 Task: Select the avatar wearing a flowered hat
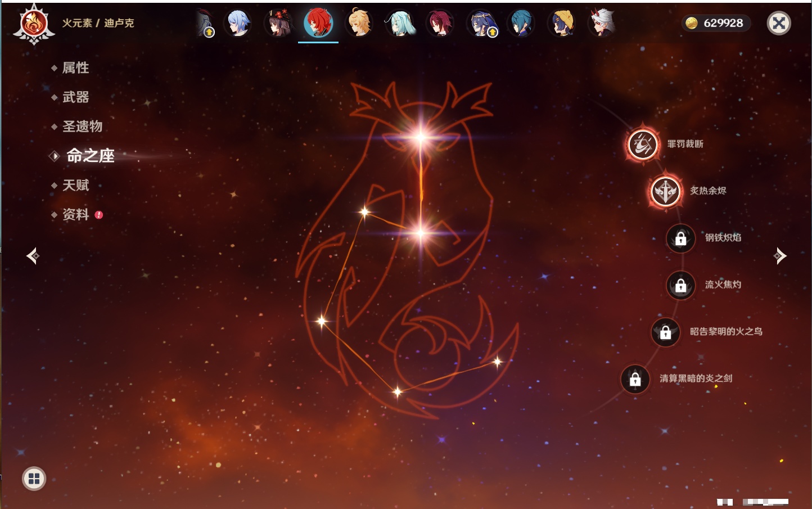tap(278, 23)
